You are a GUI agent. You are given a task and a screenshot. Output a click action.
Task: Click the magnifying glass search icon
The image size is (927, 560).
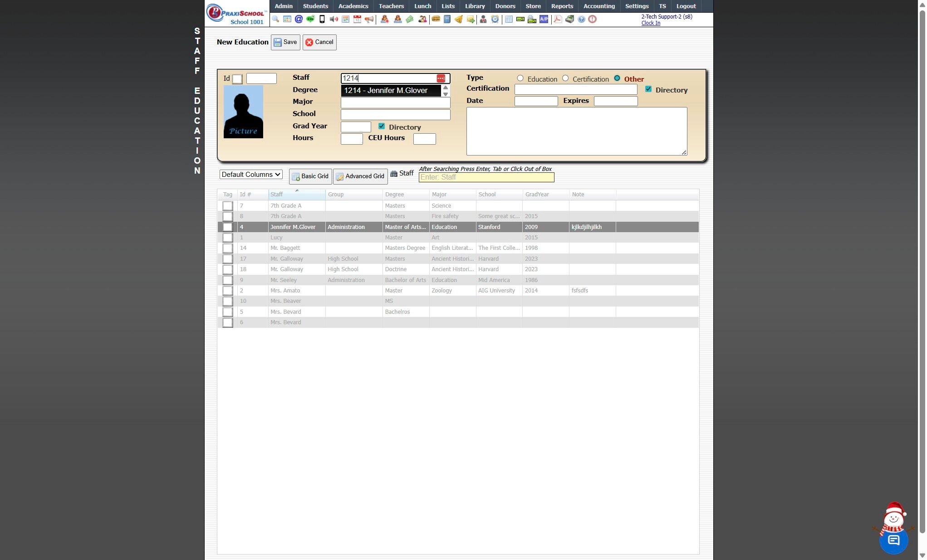(x=275, y=19)
